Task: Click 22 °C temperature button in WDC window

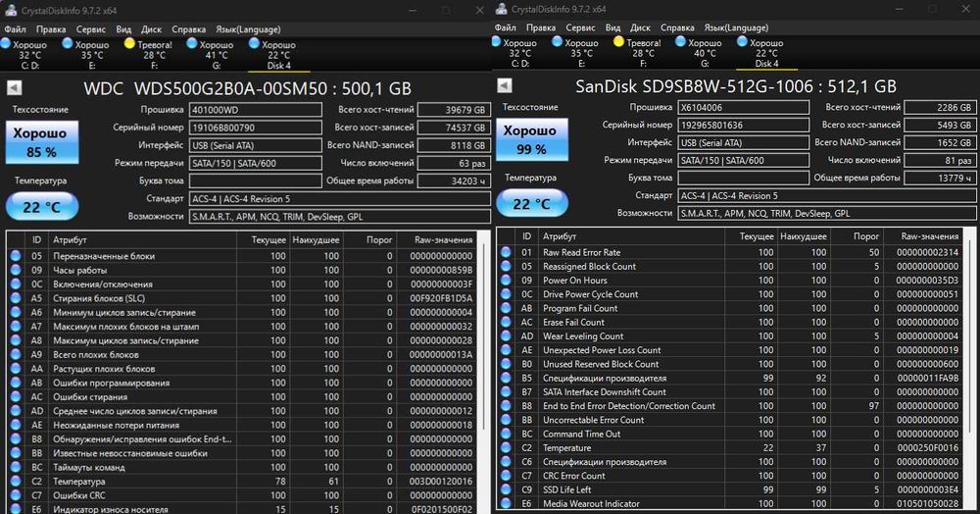Action: 42,207
